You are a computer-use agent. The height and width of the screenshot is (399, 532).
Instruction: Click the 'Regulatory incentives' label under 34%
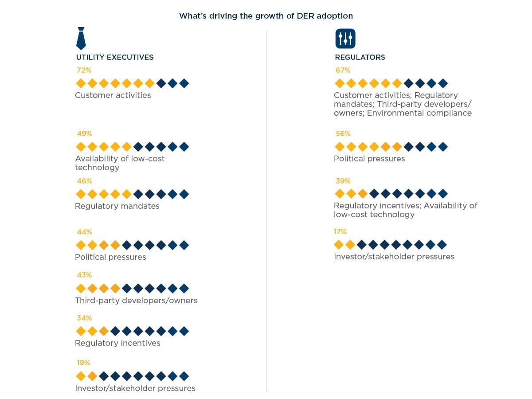117,343
